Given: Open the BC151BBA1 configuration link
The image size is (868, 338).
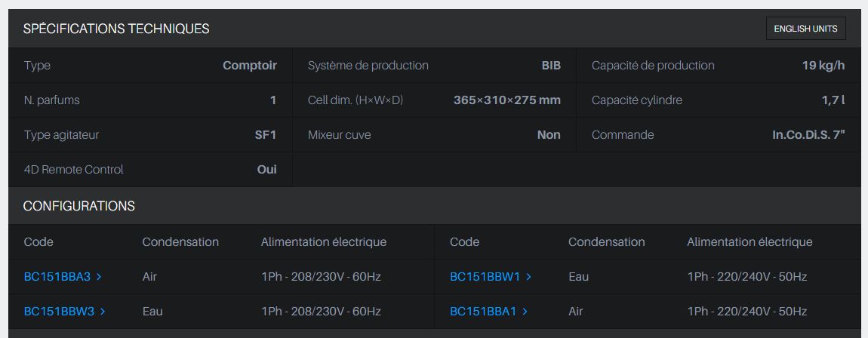Looking at the screenshot, I should pyautogui.click(x=483, y=312).
